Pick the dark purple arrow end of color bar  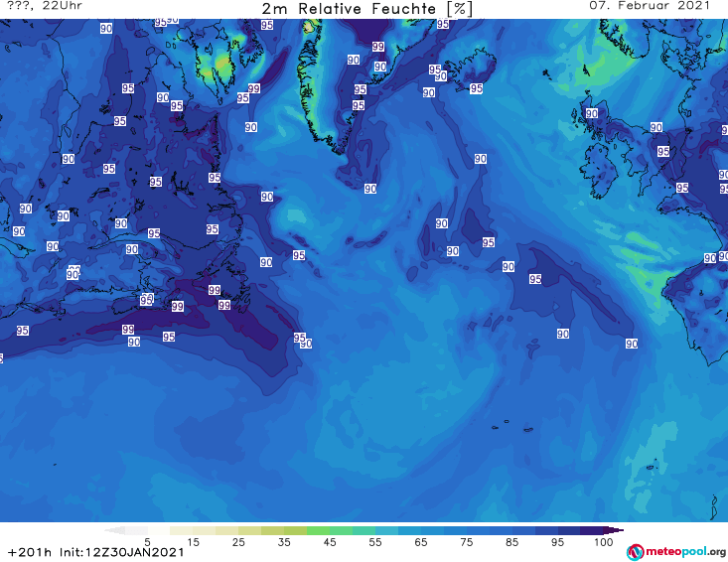[615, 530]
